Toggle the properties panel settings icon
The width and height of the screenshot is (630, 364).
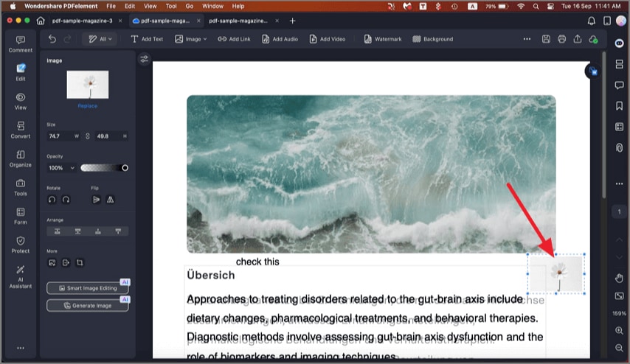tap(145, 59)
